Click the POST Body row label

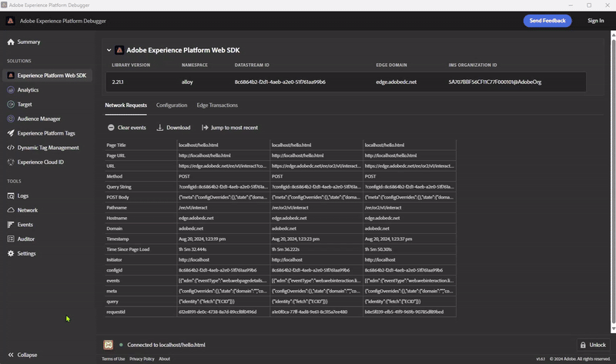tap(118, 197)
